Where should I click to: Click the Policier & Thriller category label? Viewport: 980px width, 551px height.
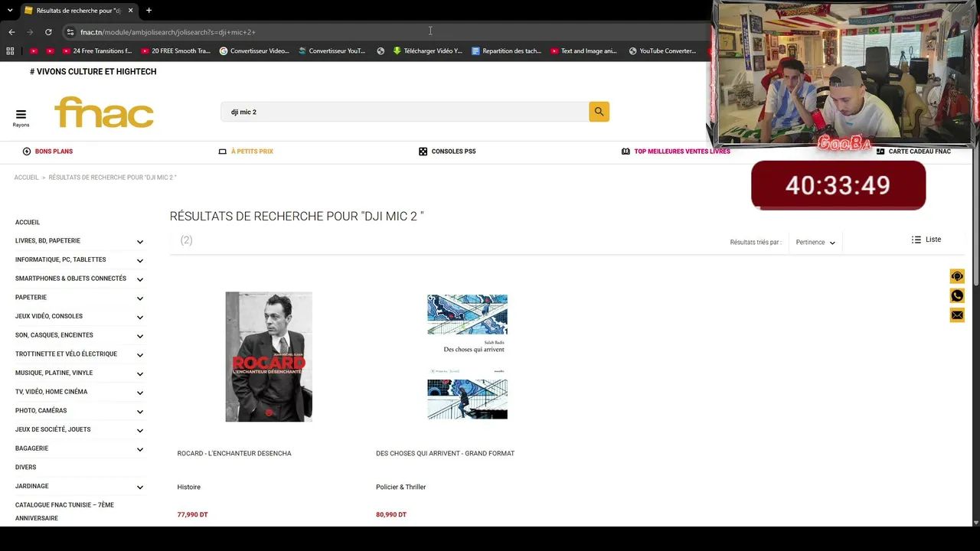click(400, 487)
